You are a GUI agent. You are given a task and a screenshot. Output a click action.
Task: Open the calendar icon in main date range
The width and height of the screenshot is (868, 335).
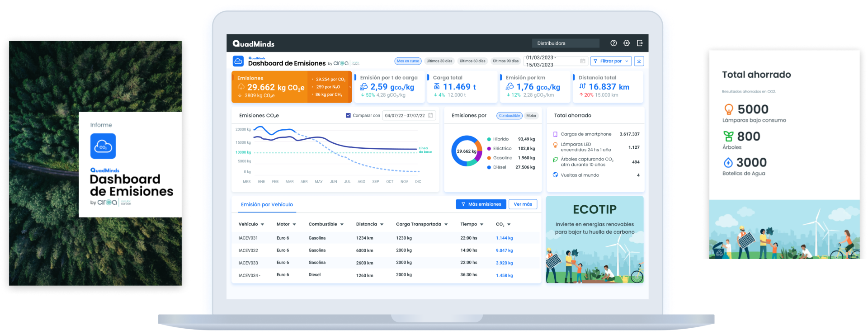point(583,61)
